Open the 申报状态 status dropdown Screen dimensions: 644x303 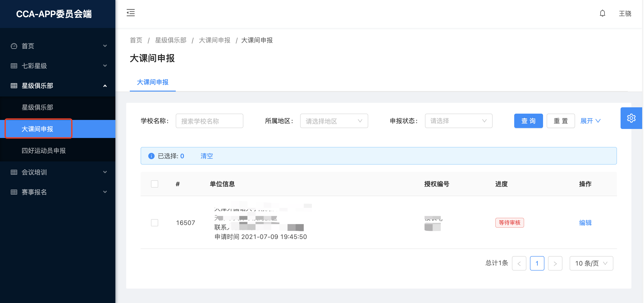458,121
